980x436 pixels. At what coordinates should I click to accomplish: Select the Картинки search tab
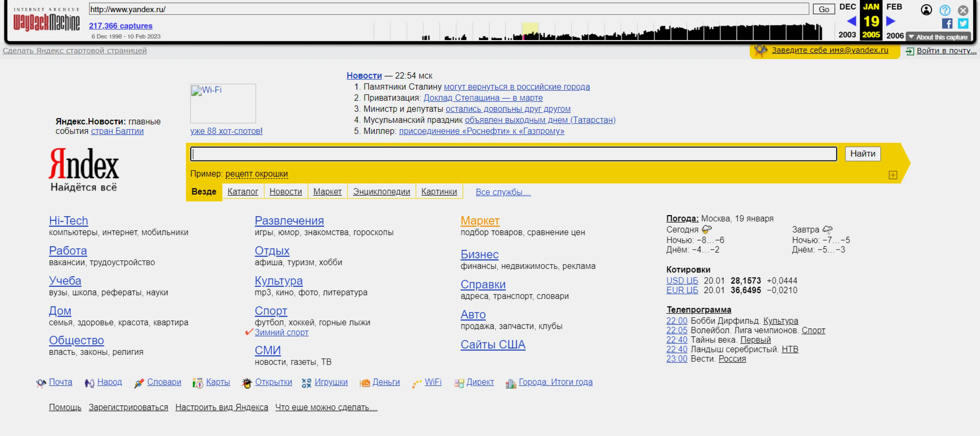tap(439, 192)
